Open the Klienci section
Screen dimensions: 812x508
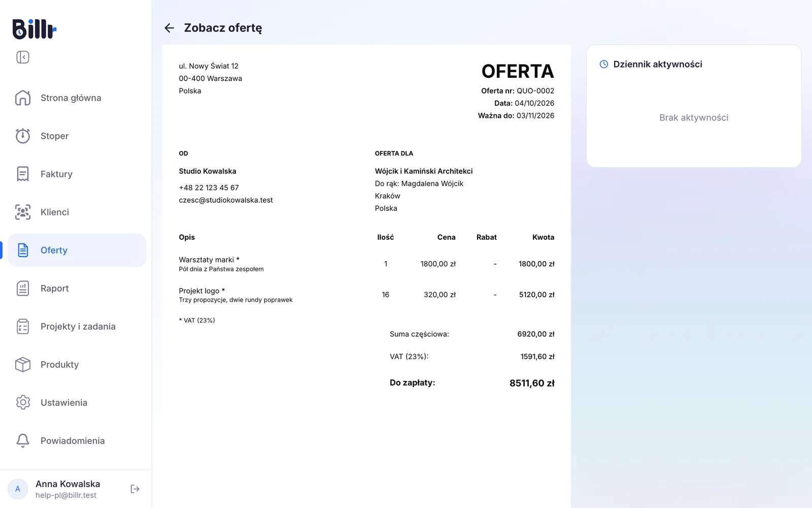77,212
